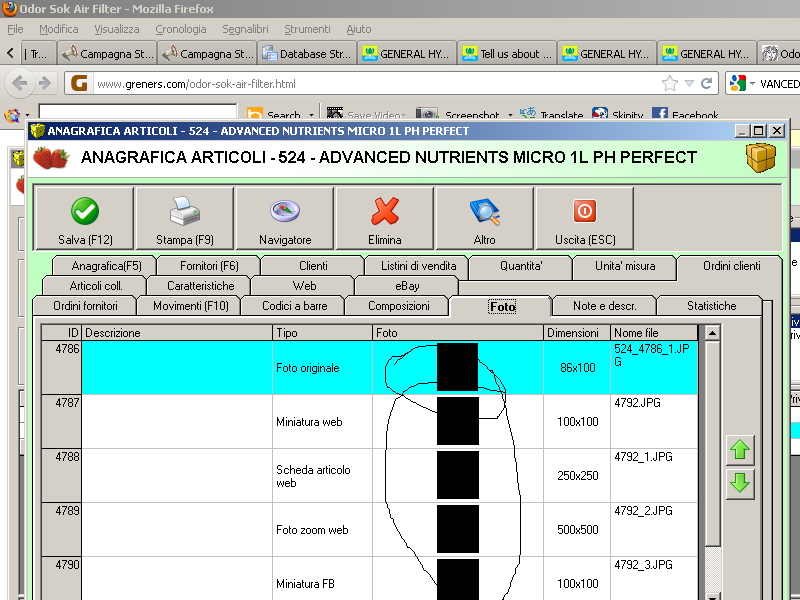Switch to Quantita' tab
Image resolution: width=800 pixels, height=600 pixels.
click(521, 266)
